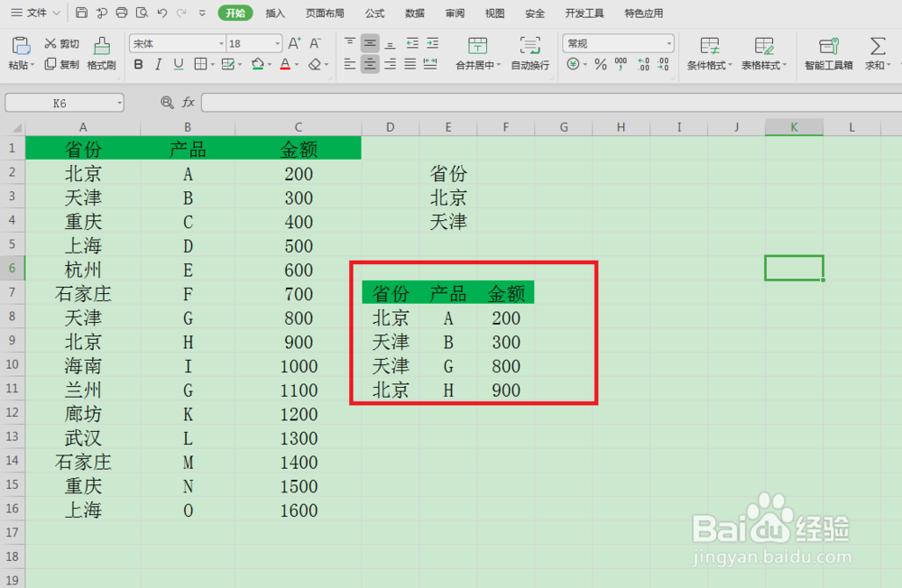Click the Paste clipboard icon

coord(21,45)
